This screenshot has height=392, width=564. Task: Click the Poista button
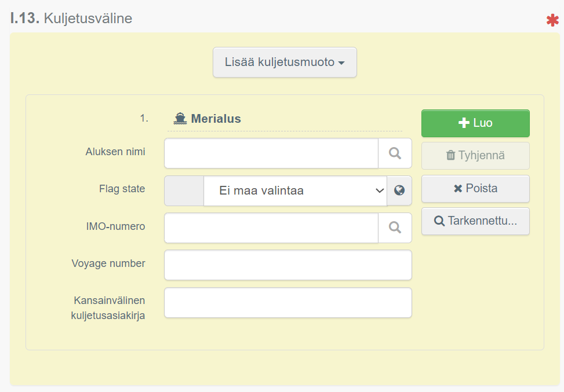tap(475, 189)
